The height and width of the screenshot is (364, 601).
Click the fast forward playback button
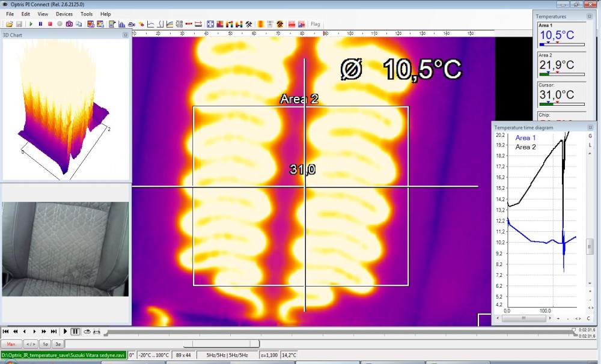pos(44,332)
